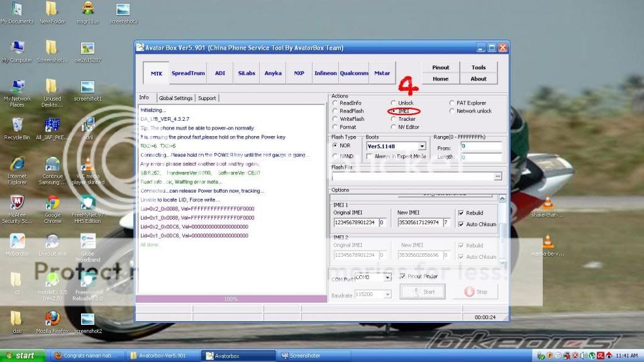Open Globe Broadband desktop icon
Image resolution: width=644 pixels, height=362 pixels.
87,248
